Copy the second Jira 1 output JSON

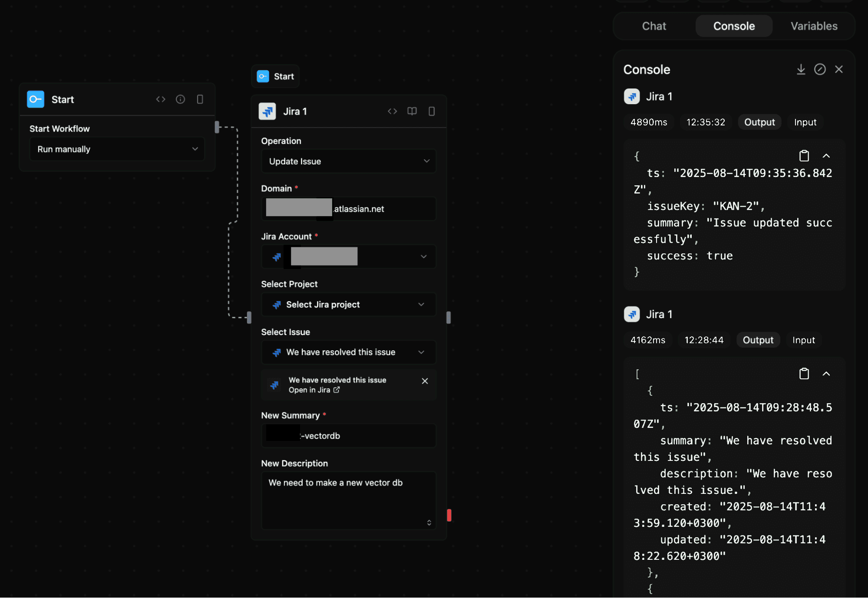click(x=804, y=373)
